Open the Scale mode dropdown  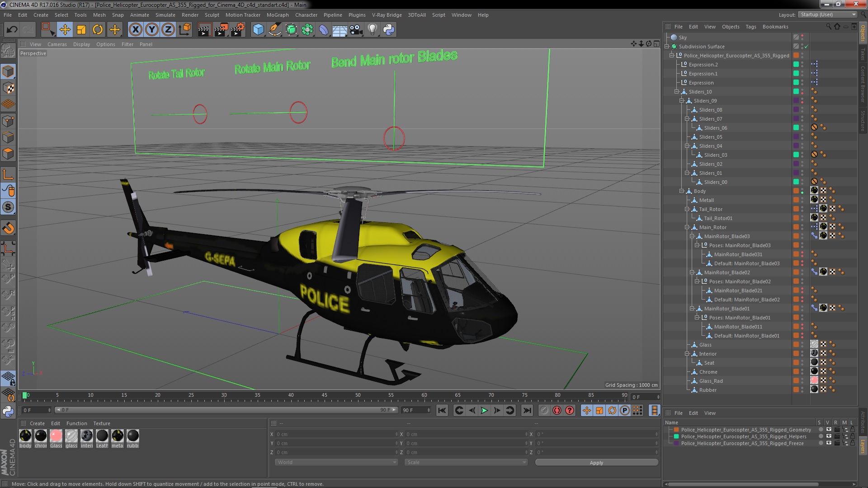click(466, 462)
